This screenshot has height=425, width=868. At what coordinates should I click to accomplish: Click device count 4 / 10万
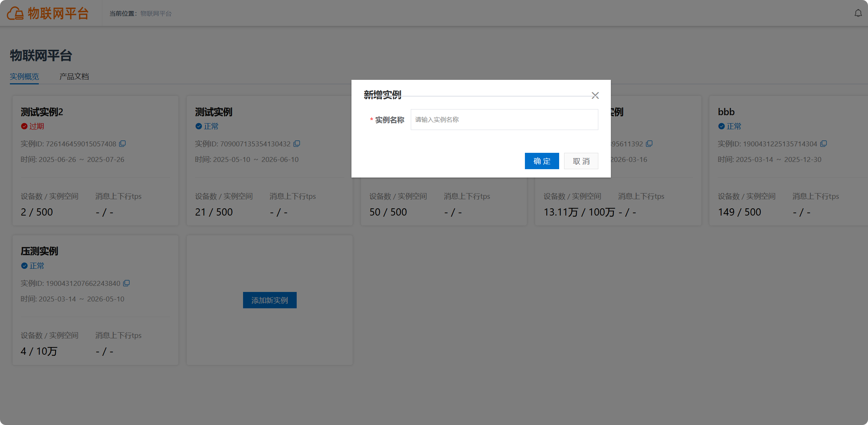point(39,351)
